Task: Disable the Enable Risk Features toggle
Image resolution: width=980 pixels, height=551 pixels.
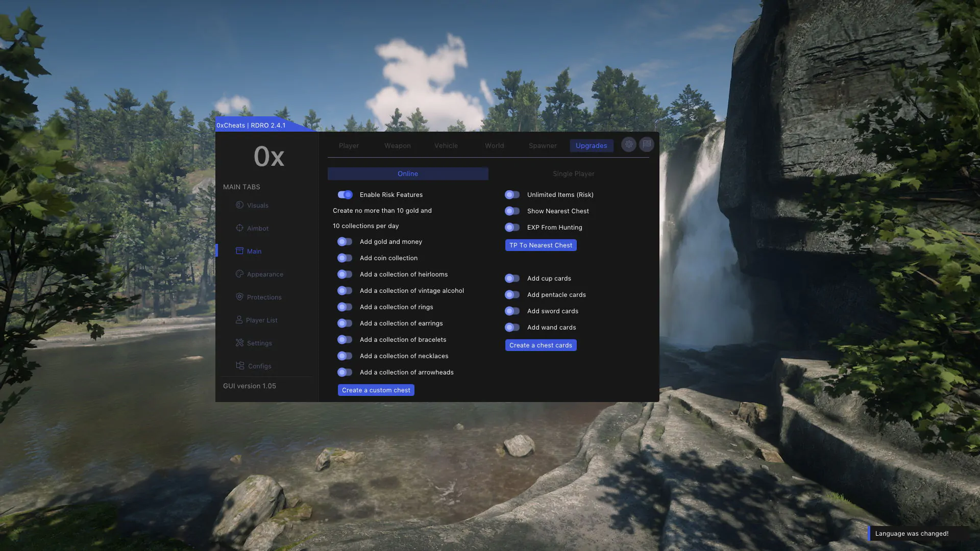Action: 345,195
